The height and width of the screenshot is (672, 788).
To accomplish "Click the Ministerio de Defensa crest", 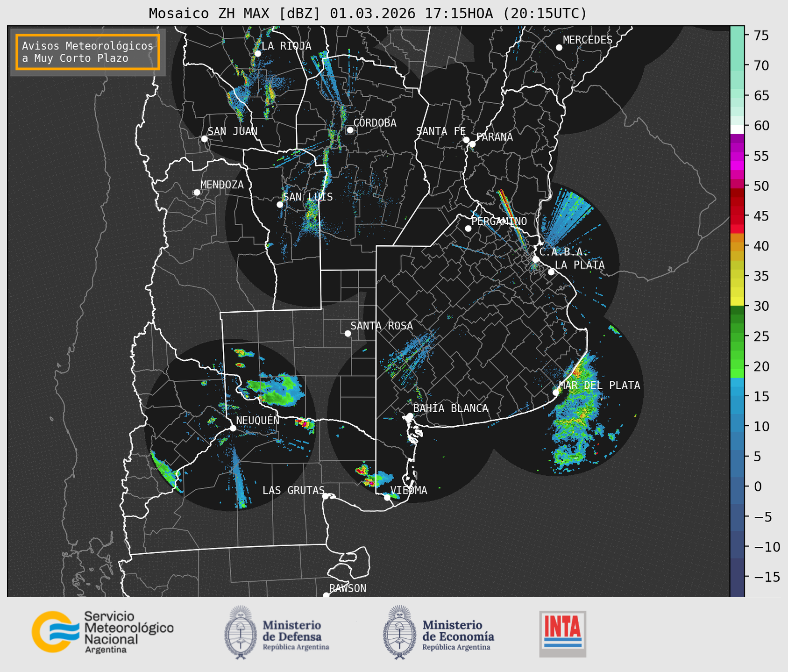I will click(241, 632).
